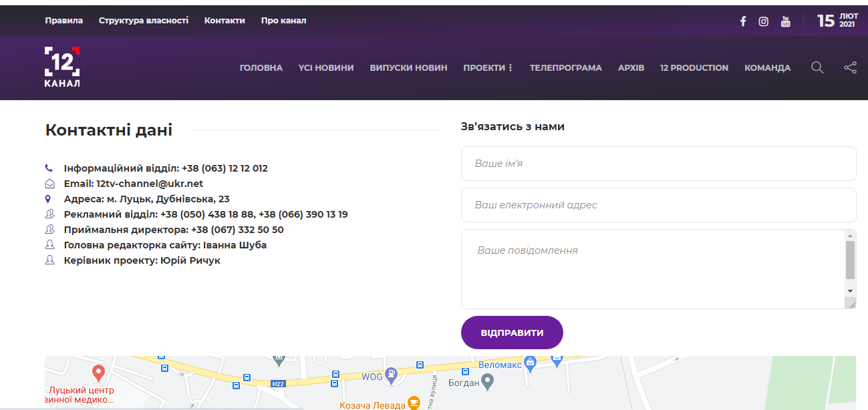Image resolution: width=868 pixels, height=410 pixels.
Task: Open the Структура власності link
Action: coord(144,21)
